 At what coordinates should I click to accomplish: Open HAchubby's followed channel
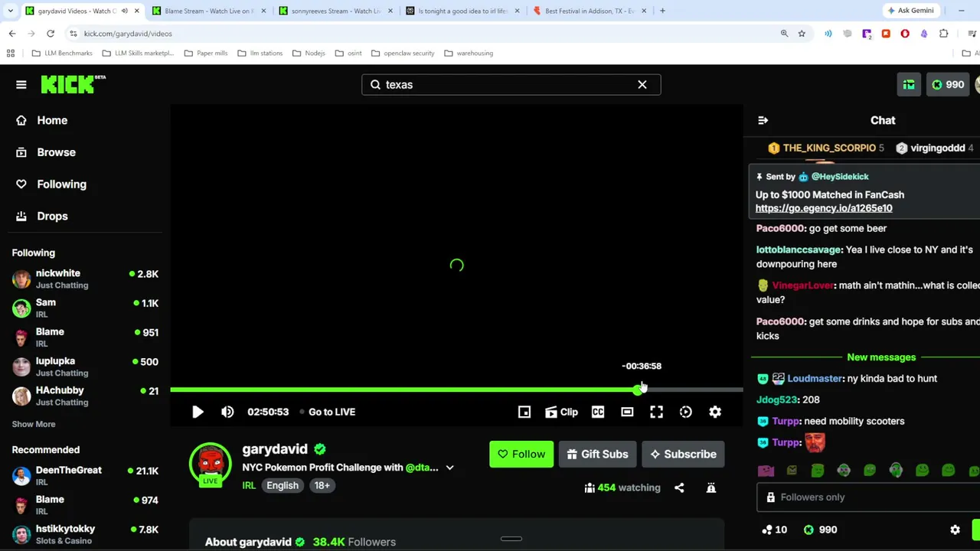point(85,396)
